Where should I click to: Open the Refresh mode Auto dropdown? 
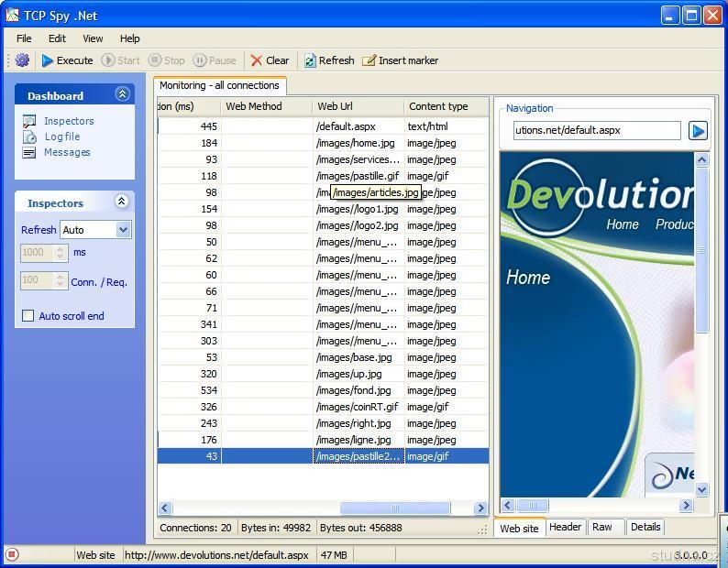[x=124, y=230]
